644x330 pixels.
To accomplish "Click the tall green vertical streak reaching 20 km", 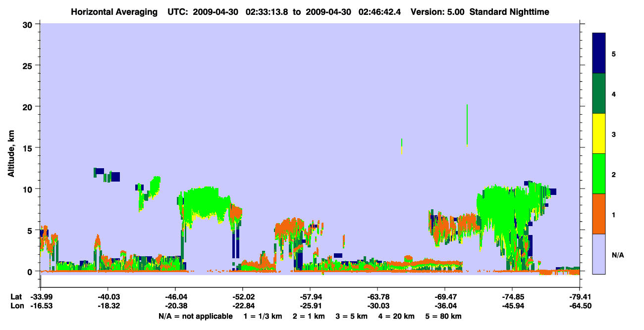I will pyautogui.click(x=467, y=125).
